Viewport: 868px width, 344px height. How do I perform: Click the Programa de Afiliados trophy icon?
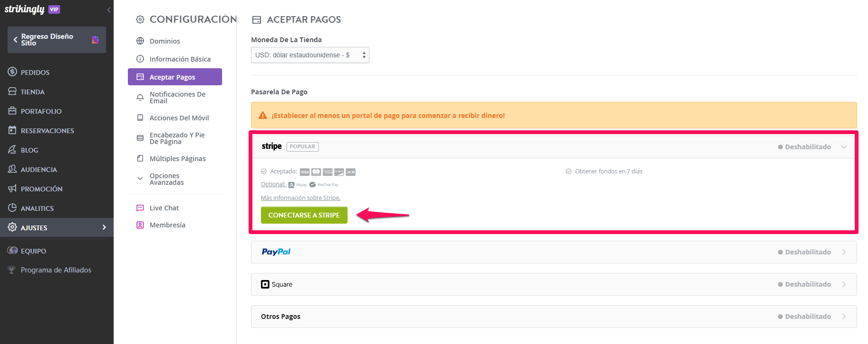point(12,270)
